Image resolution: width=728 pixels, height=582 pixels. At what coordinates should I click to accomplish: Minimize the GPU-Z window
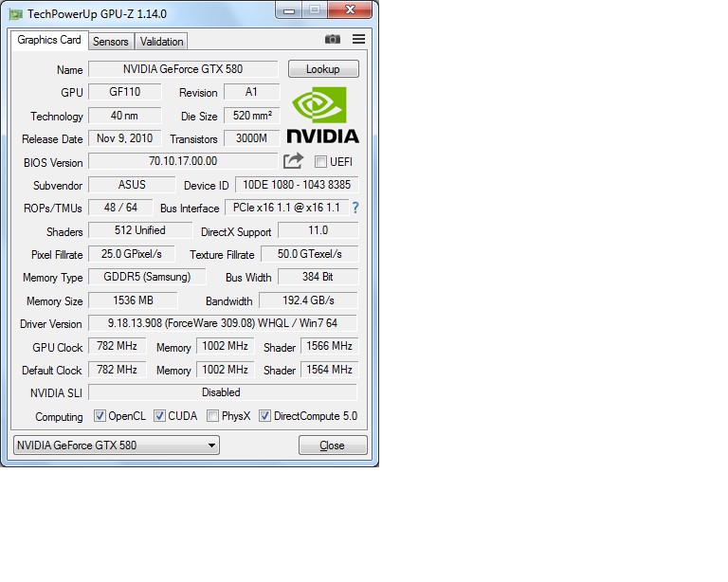289,10
